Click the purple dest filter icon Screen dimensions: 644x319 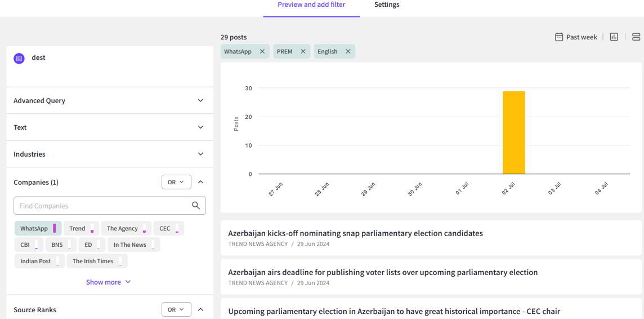19,58
